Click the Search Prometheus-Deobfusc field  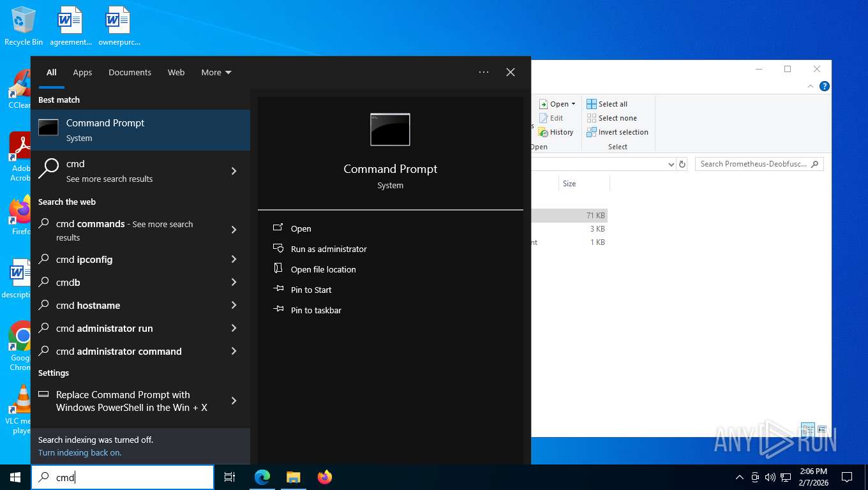pos(759,164)
